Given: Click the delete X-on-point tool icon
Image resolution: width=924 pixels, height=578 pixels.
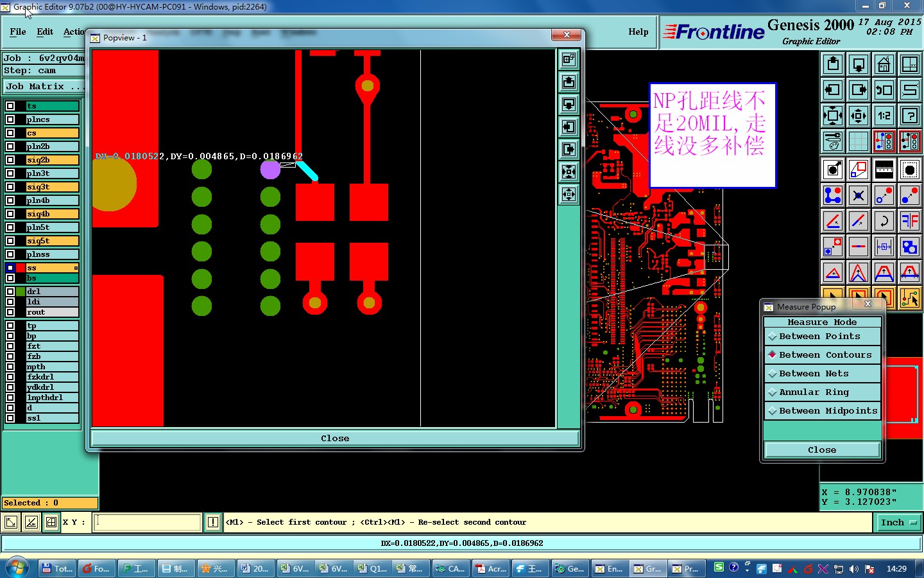Looking at the screenshot, I should tap(859, 195).
